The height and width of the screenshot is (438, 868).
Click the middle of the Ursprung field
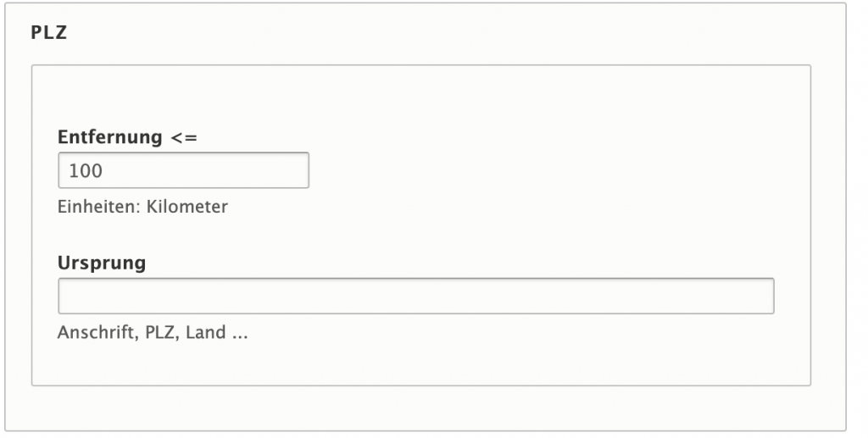coord(415,297)
